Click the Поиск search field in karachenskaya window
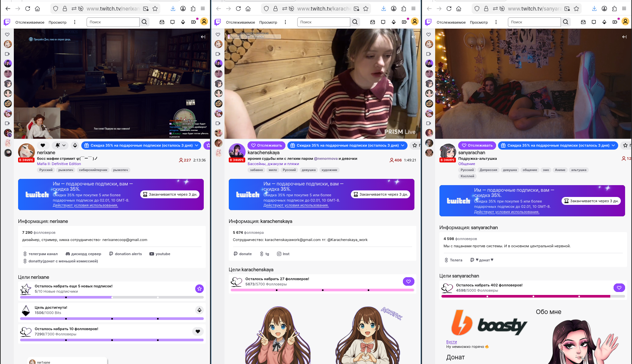 click(x=324, y=22)
